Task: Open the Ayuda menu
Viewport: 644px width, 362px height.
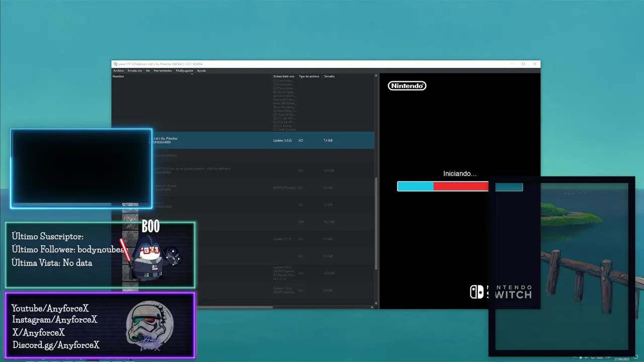Action: (x=201, y=71)
